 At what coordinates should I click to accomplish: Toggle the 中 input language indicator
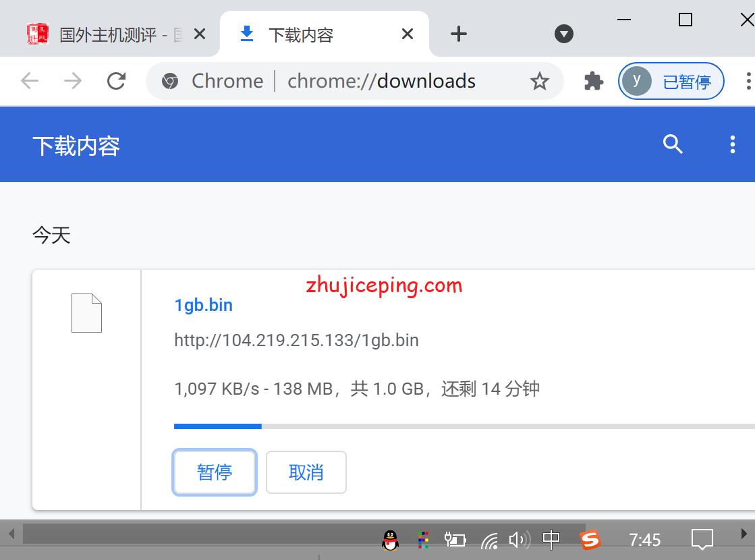coord(551,540)
